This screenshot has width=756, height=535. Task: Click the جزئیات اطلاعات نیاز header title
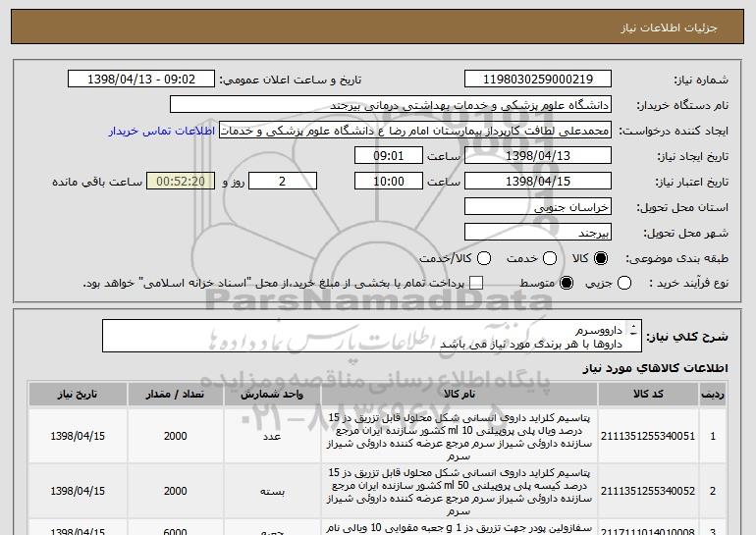click(x=669, y=27)
